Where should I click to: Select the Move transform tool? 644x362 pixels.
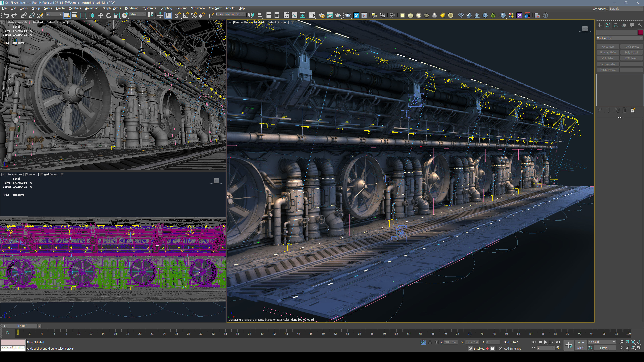100,15
